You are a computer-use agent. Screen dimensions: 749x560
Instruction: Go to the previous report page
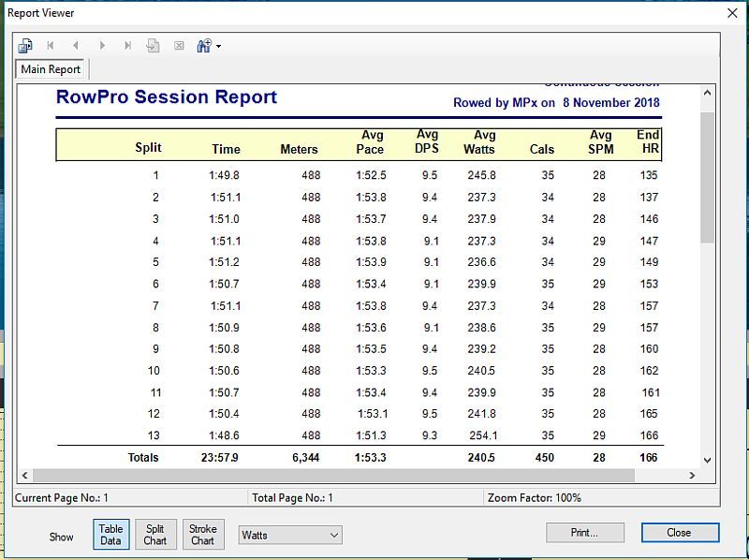(76, 46)
